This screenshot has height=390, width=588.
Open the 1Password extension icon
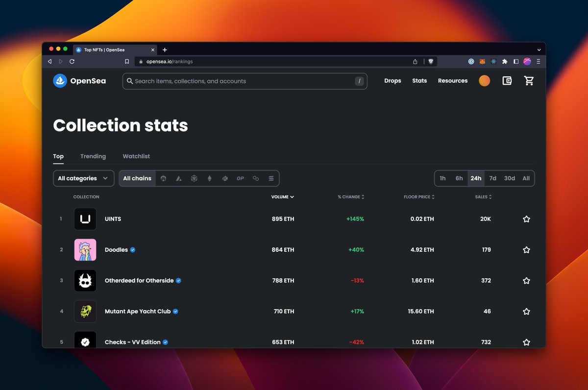pos(471,62)
